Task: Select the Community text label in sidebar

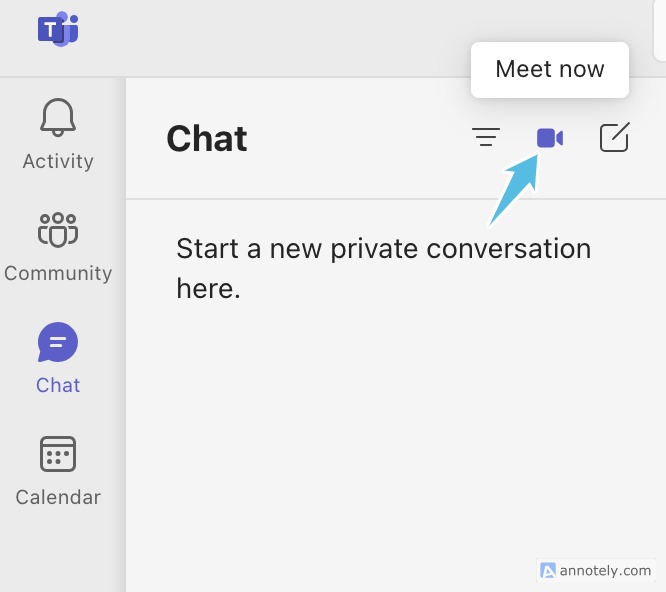Action: pos(58,273)
